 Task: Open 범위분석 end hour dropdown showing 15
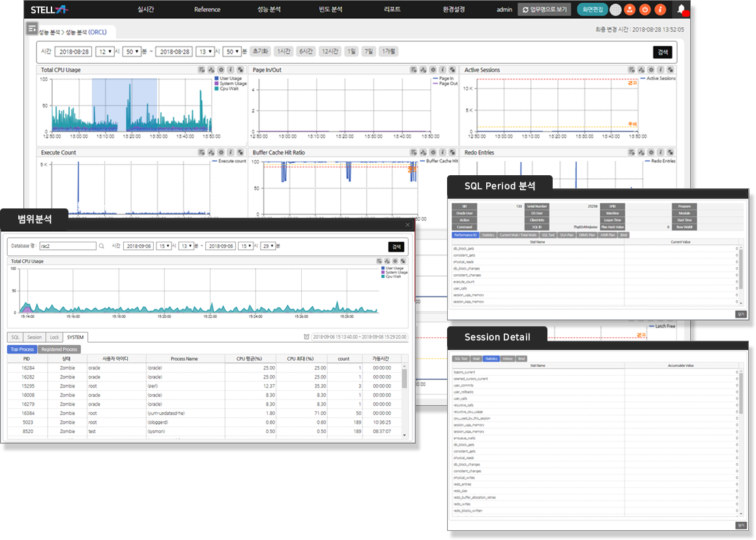246,246
